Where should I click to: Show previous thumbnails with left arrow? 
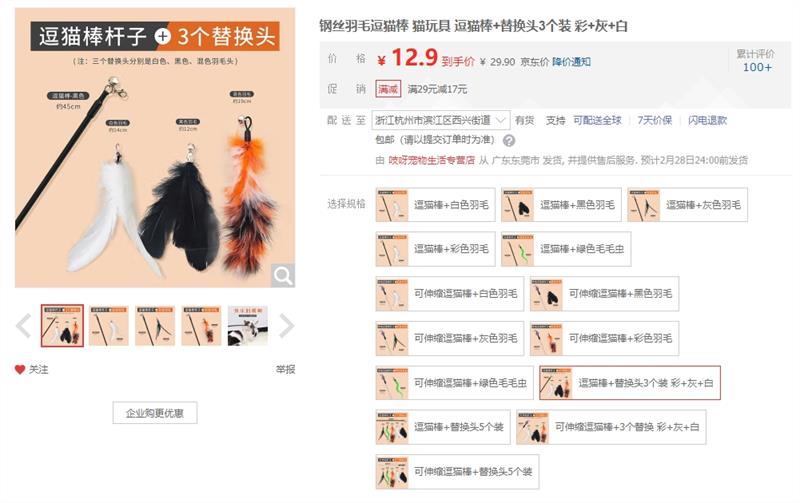pyautogui.click(x=23, y=326)
